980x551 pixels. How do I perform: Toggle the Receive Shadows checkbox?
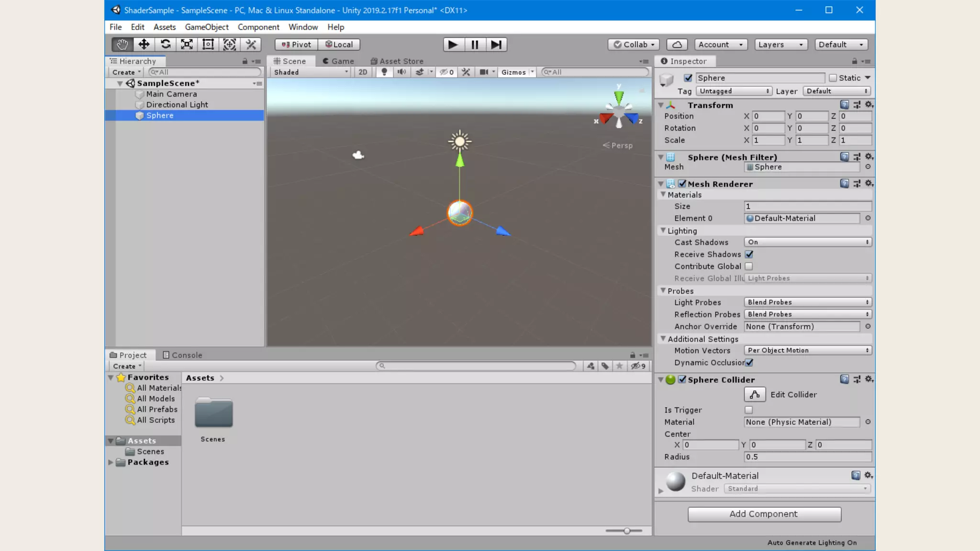coord(749,254)
